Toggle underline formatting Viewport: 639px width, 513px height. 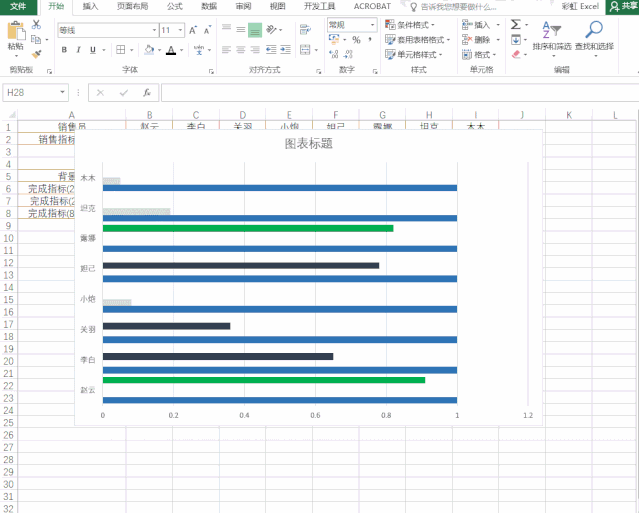[x=93, y=50]
